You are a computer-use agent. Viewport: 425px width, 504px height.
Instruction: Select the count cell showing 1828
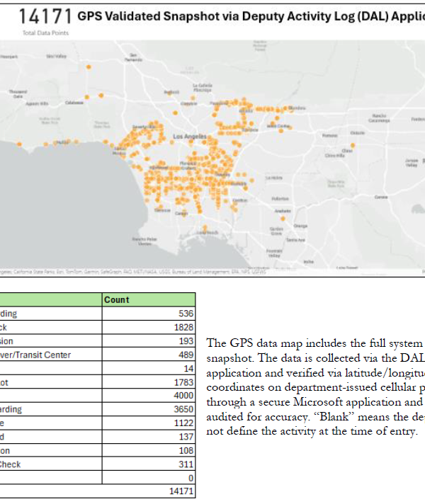pos(149,328)
